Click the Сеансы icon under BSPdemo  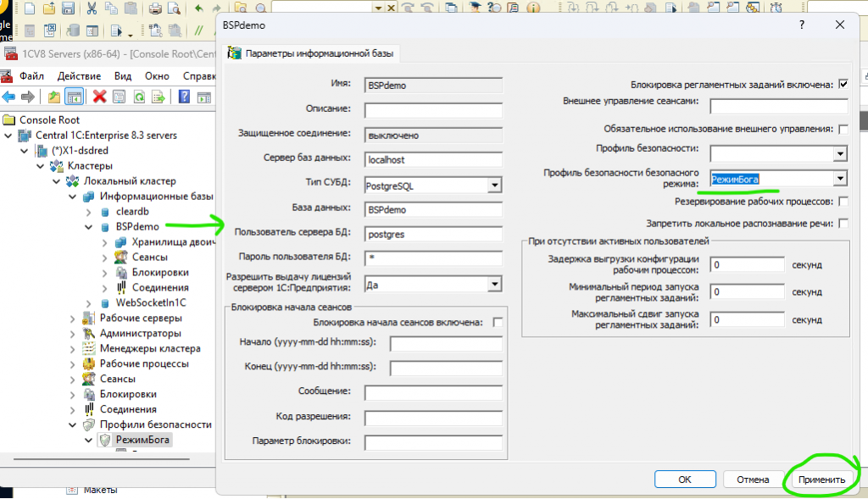pyautogui.click(x=120, y=257)
